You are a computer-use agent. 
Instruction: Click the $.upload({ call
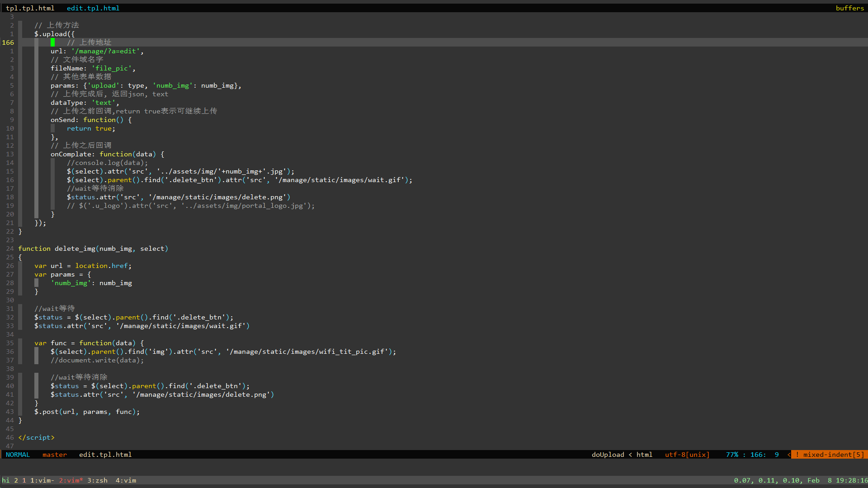click(54, 34)
